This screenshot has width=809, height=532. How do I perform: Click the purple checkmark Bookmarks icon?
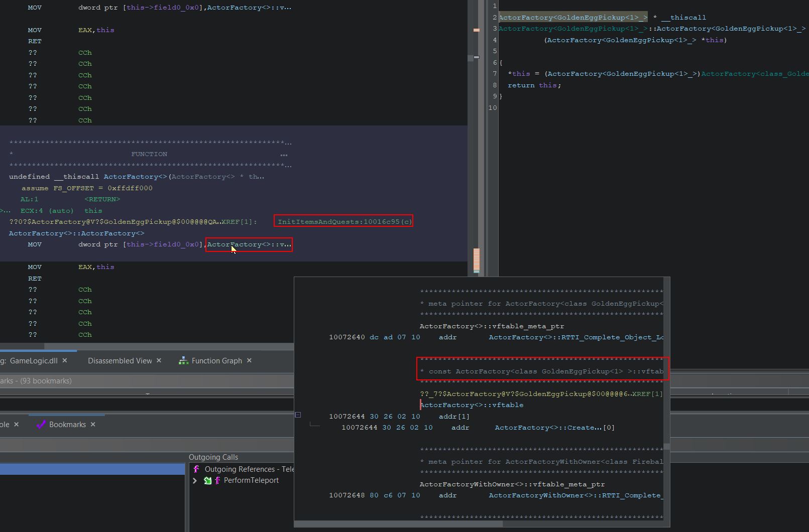(41, 425)
